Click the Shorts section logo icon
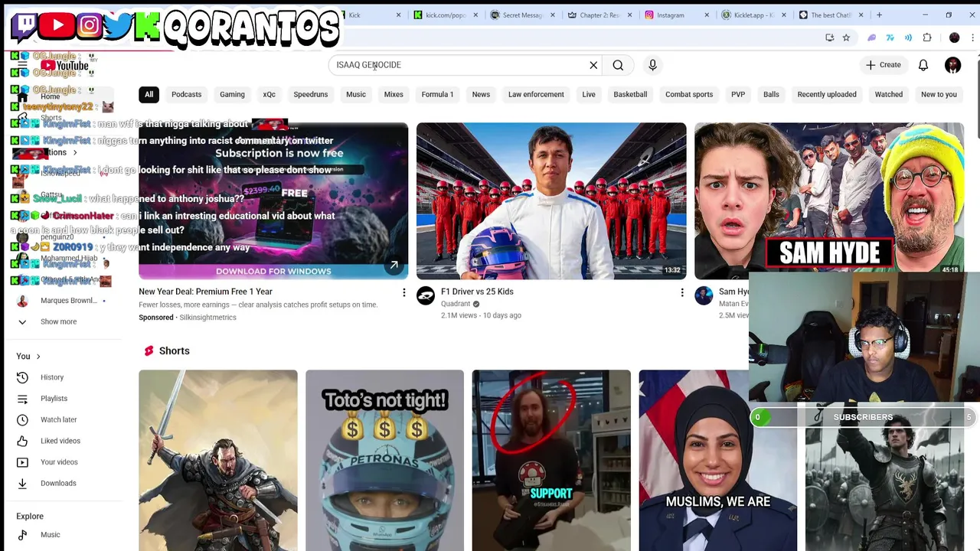Image resolution: width=980 pixels, height=551 pixels. tap(149, 350)
